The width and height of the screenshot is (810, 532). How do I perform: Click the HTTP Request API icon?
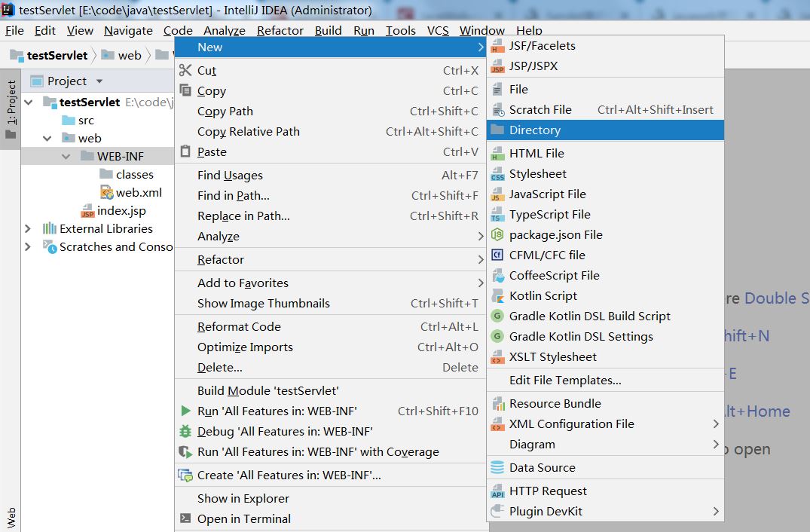(497, 490)
